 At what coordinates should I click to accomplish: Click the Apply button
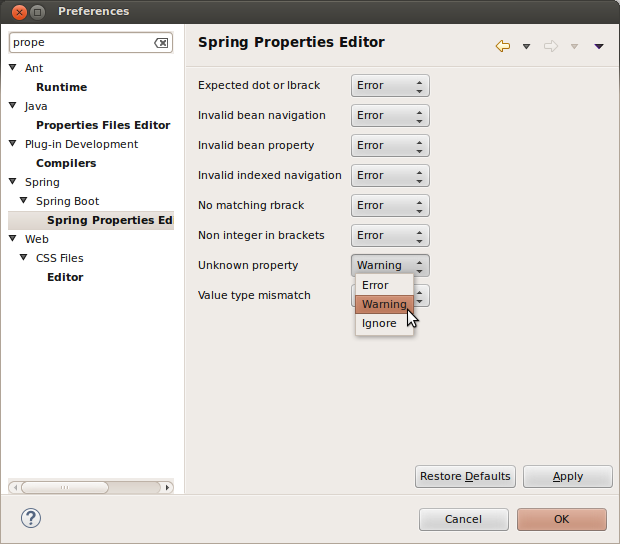[567, 476]
